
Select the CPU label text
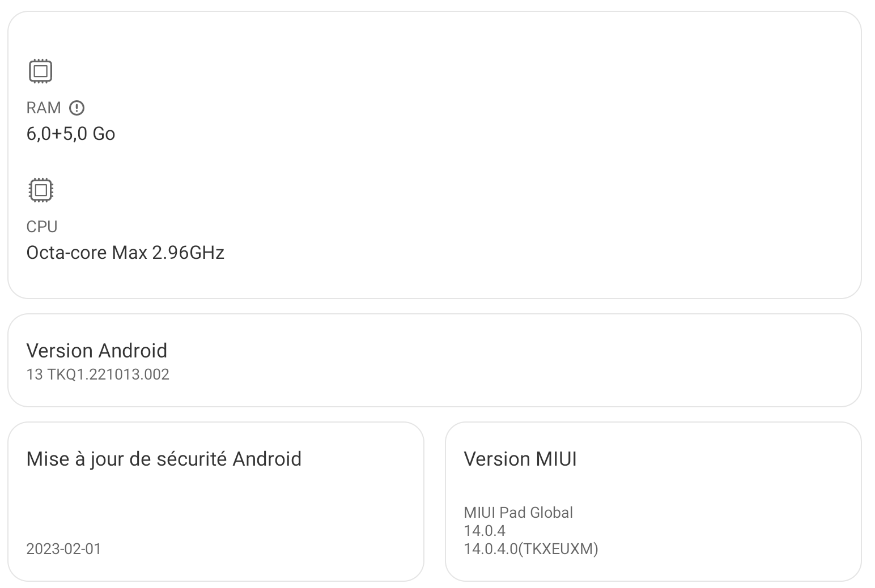[x=42, y=227]
